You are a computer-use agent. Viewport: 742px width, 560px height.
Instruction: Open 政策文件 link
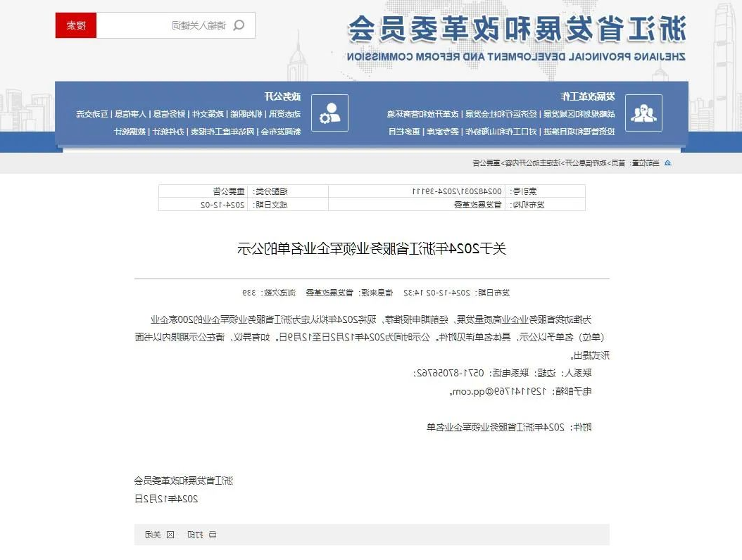pos(208,114)
